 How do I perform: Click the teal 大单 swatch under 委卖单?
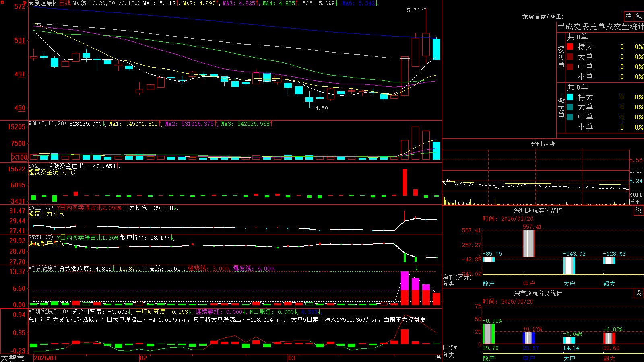point(570,107)
